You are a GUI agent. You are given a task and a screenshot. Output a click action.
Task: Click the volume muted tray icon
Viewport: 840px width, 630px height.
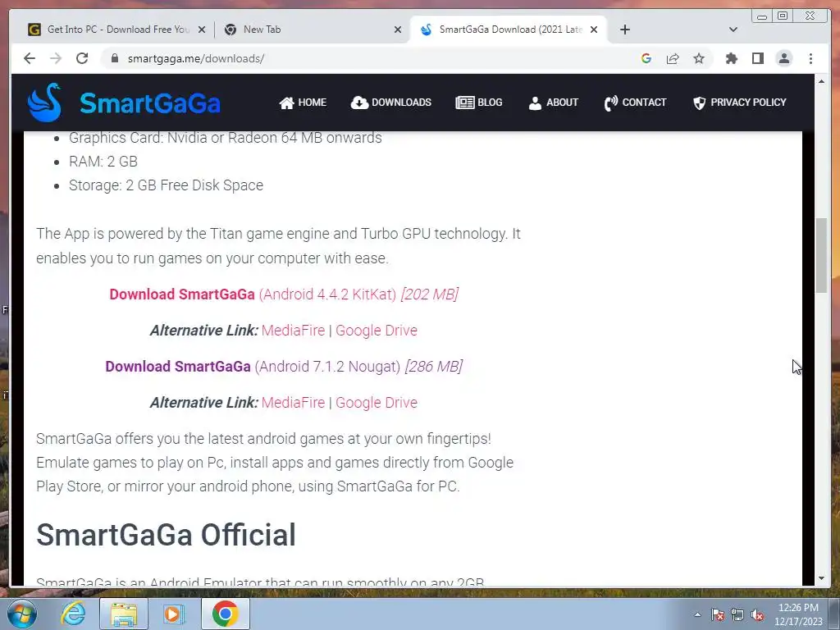[757, 614]
